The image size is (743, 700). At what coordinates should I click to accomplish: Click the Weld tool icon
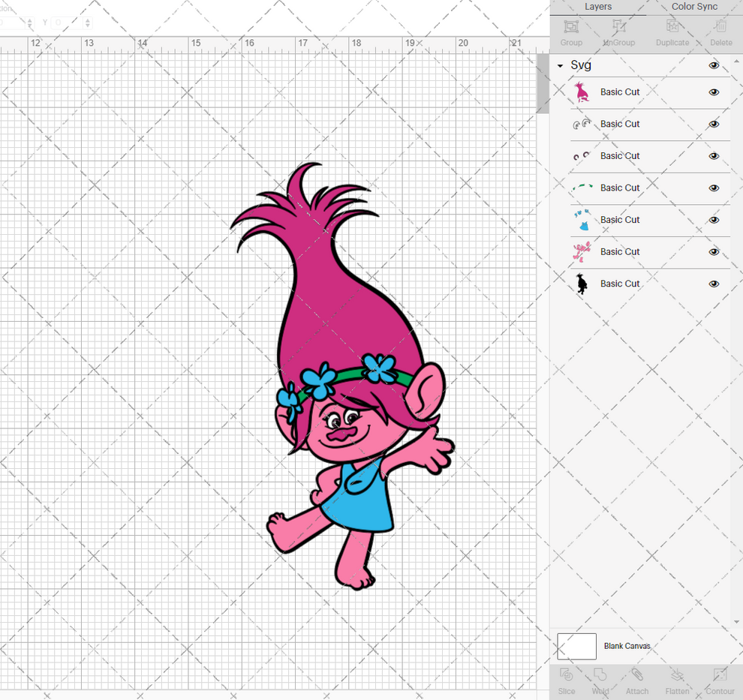[600, 680]
